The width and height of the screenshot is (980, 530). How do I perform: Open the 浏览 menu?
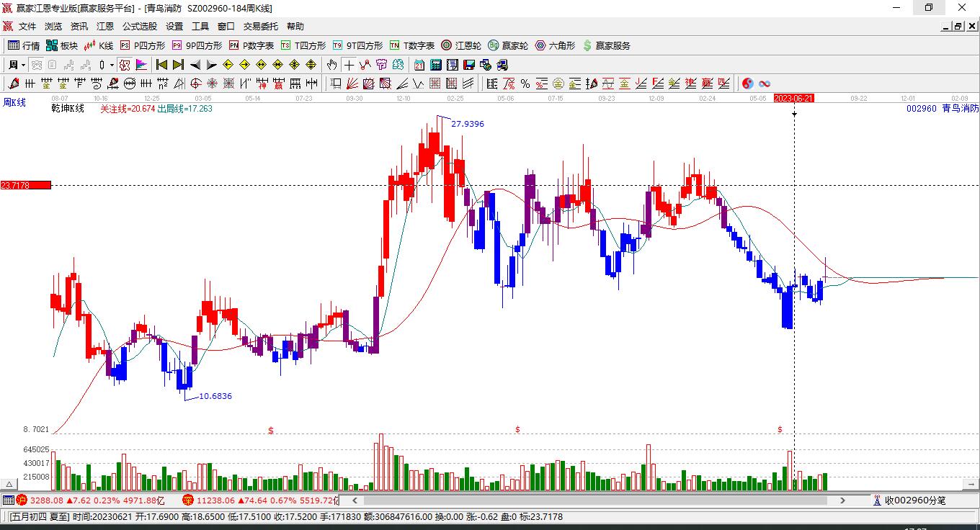point(53,26)
